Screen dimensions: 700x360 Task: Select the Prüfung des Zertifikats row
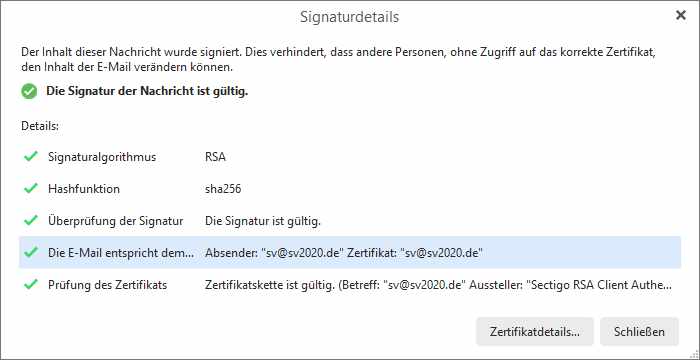(350, 285)
